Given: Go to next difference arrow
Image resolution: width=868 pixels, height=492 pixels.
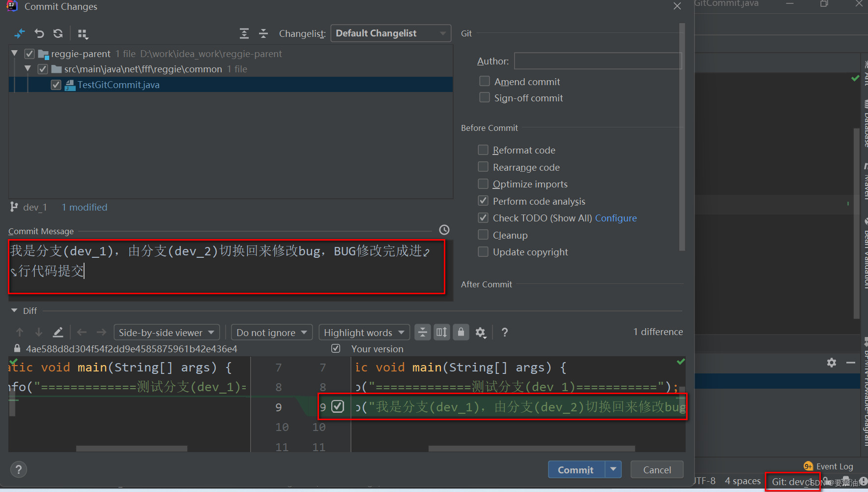Looking at the screenshot, I should pyautogui.click(x=39, y=332).
